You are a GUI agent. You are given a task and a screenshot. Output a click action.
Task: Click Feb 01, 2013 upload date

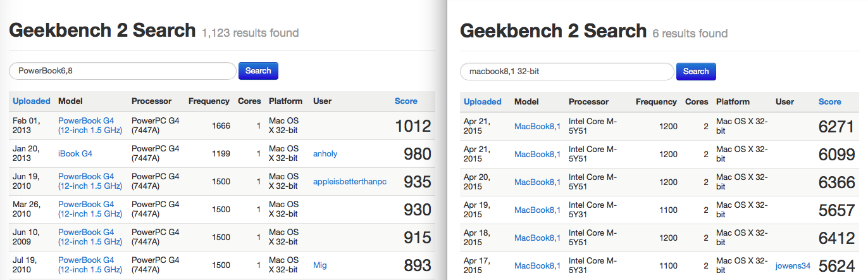coord(27,125)
